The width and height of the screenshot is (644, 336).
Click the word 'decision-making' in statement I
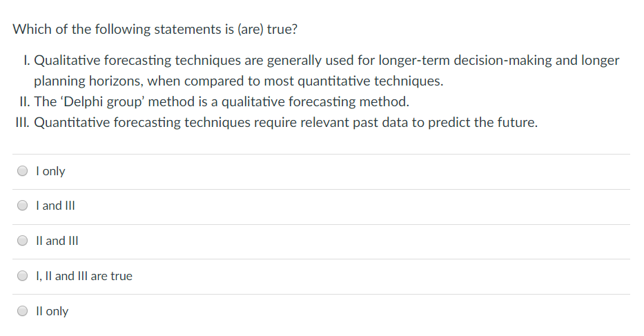(502, 61)
